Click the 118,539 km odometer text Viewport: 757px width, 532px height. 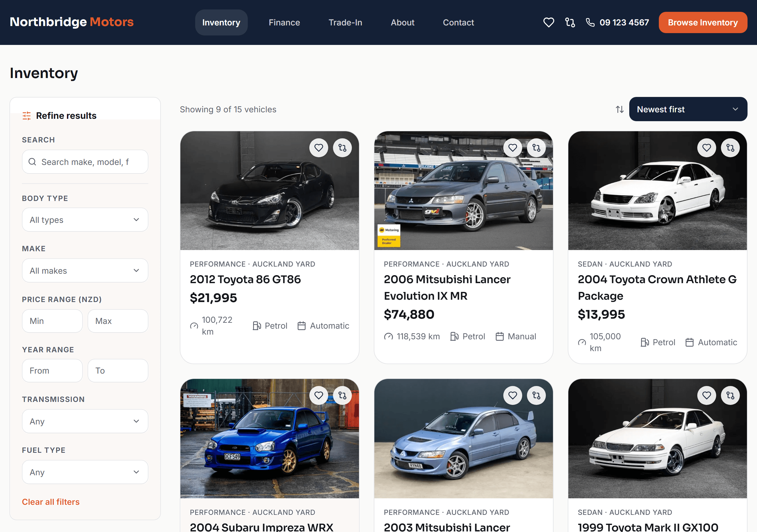click(418, 336)
